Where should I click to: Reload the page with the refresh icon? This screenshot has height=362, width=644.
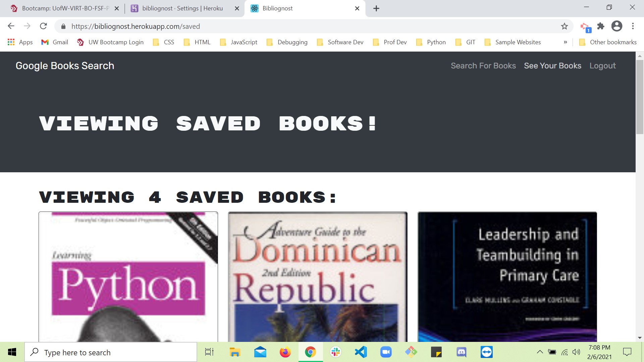point(43,26)
